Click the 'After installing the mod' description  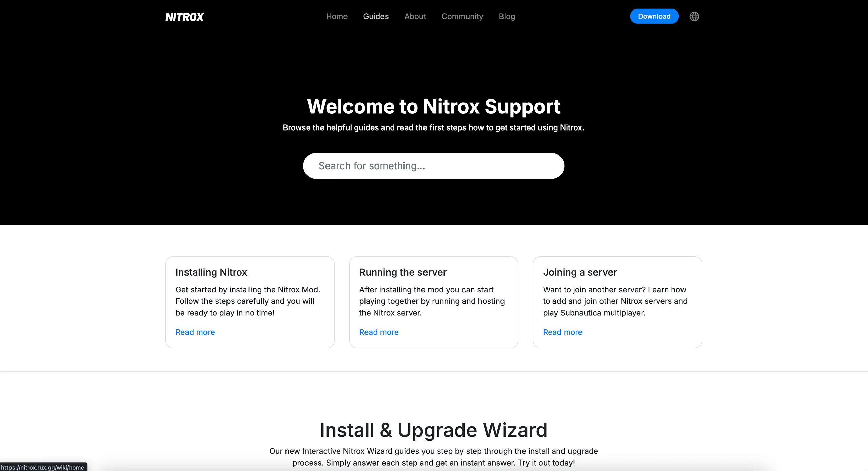tap(432, 301)
